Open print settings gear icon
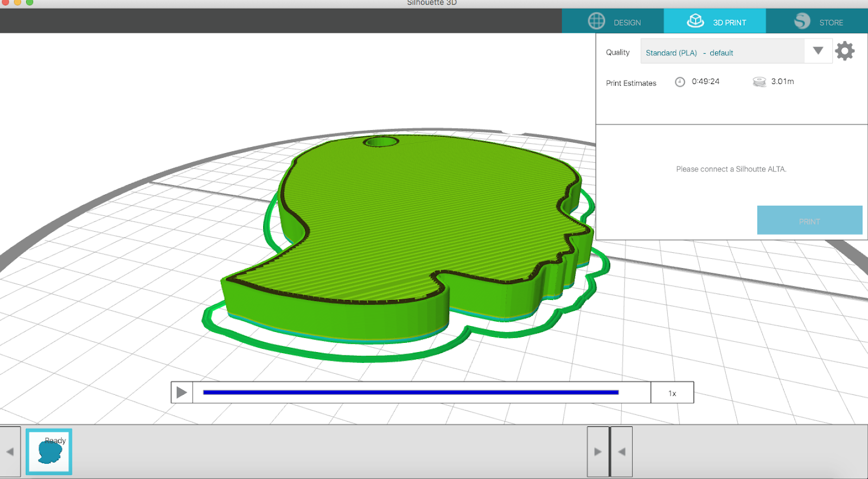 (845, 51)
